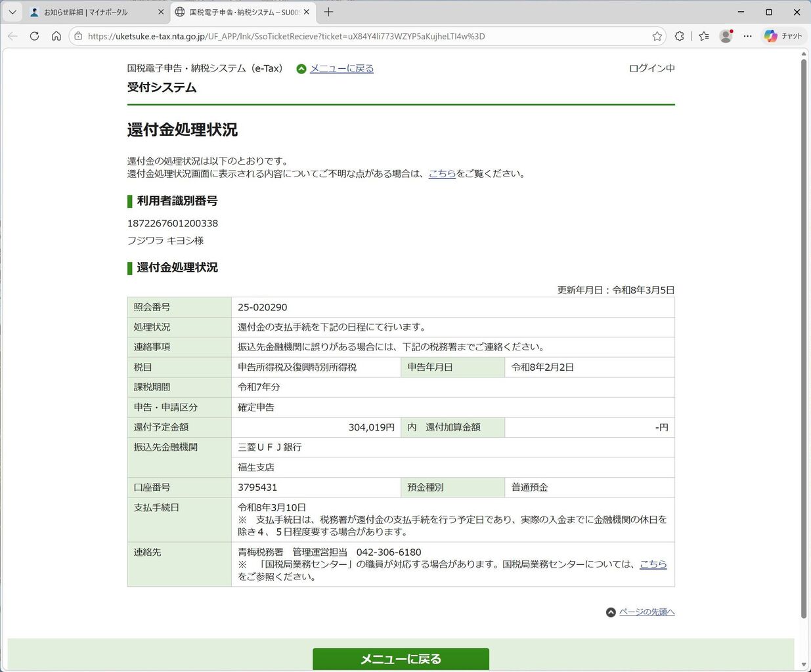The height and width of the screenshot is (672, 811).
Task: Click 申告所得税及復興特別所得税 tax item
Action: pos(297,367)
